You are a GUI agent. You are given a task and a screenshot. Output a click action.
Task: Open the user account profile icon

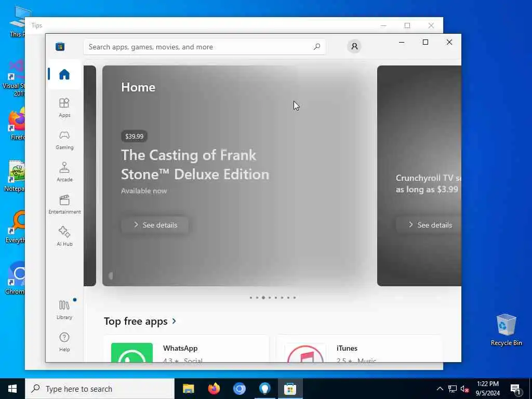point(354,46)
